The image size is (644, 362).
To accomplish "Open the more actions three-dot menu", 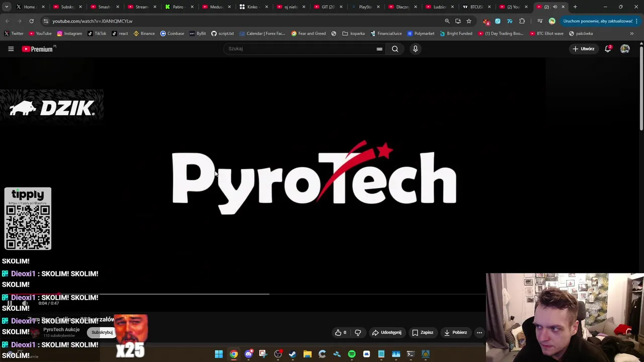I will click(x=479, y=332).
